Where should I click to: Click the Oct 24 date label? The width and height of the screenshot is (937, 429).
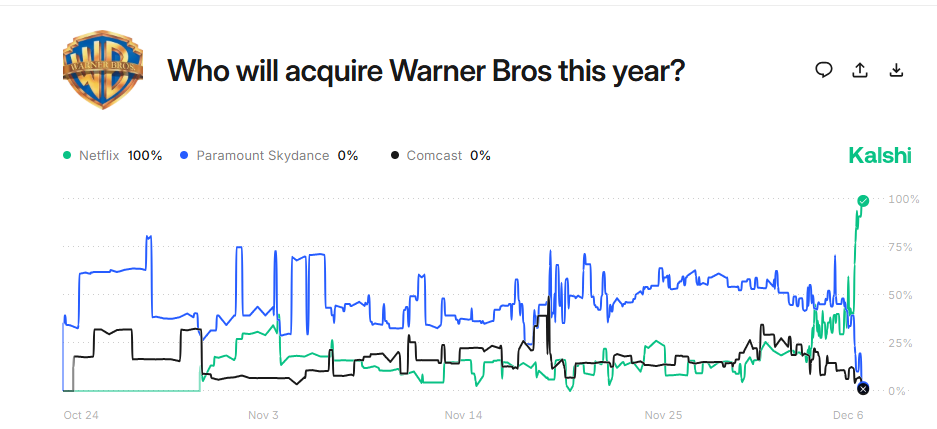pyautogui.click(x=80, y=414)
